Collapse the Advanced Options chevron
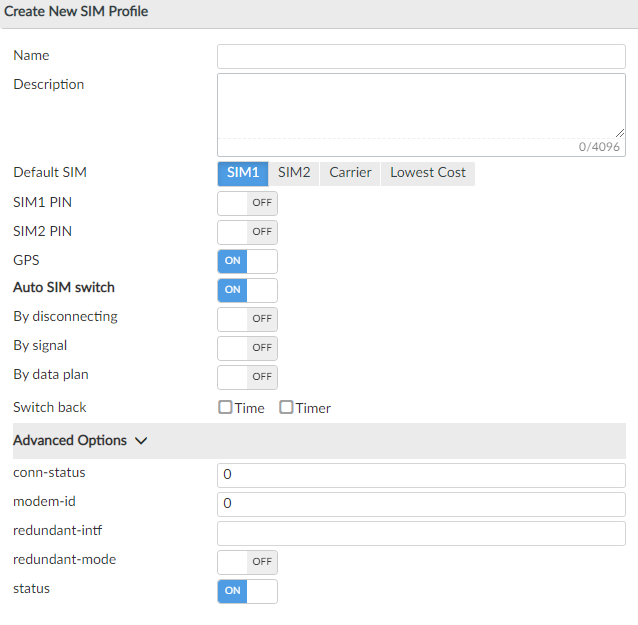638x625 pixels. [x=141, y=441]
